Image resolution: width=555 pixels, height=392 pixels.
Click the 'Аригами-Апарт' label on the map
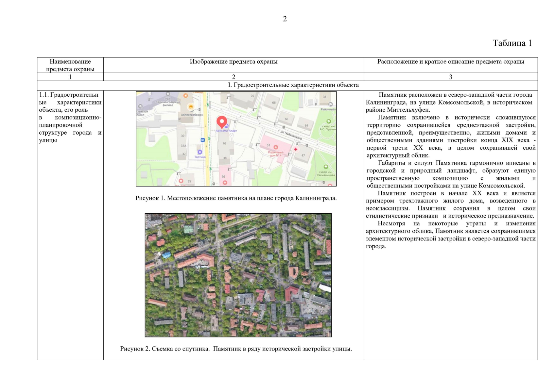[226, 131]
